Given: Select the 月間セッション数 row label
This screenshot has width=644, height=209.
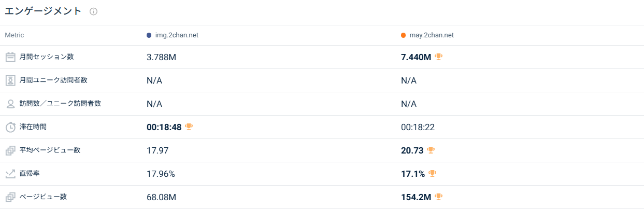Looking at the screenshot, I should 43,57.
